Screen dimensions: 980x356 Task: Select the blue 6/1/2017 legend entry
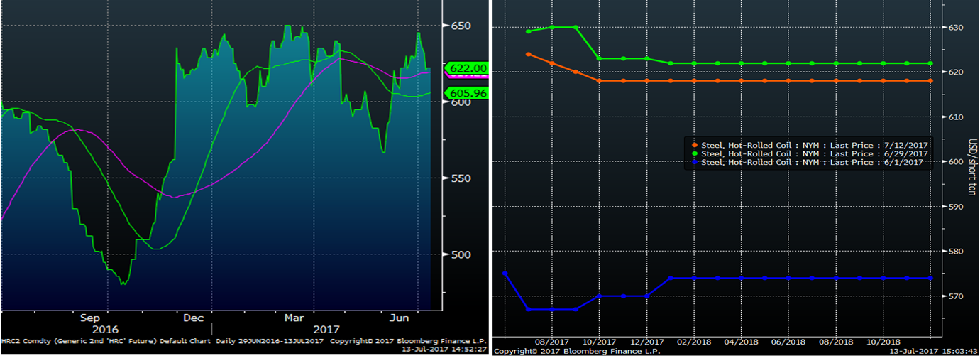click(808, 162)
